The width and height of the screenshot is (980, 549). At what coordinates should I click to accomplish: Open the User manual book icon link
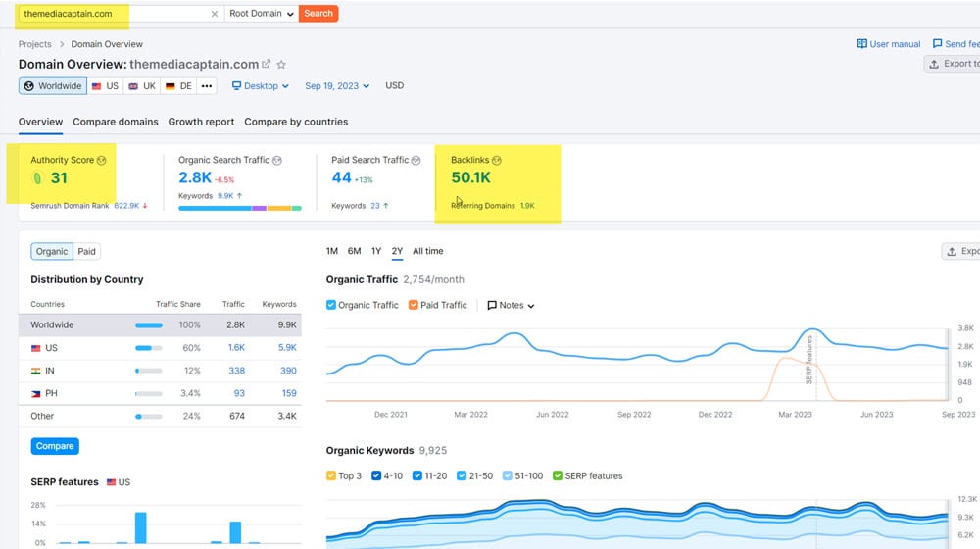click(x=862, y=44)
